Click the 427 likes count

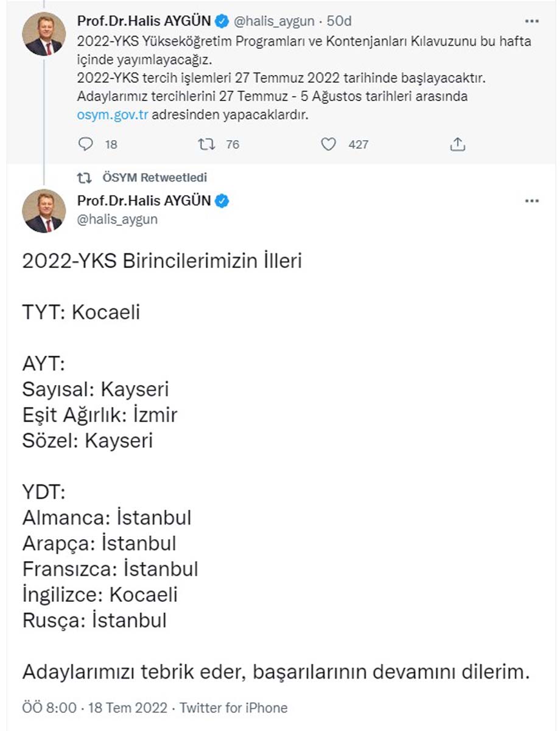pyautogui.click(x=360, y=144)
